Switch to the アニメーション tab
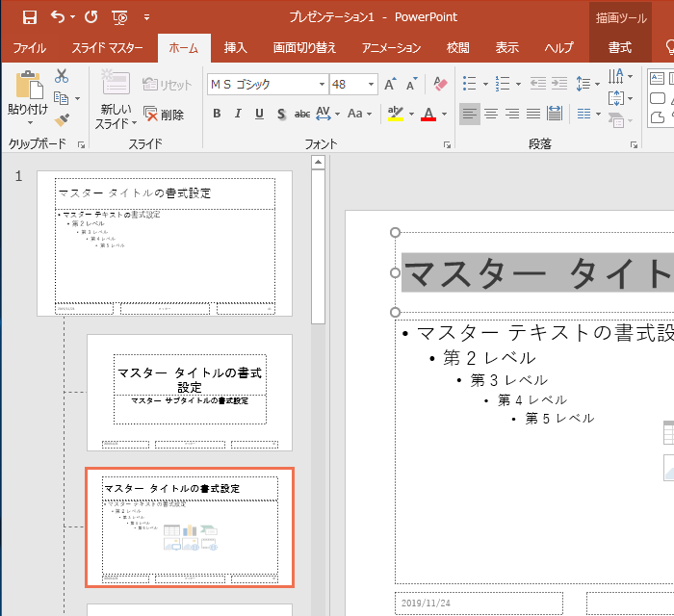 391,47
